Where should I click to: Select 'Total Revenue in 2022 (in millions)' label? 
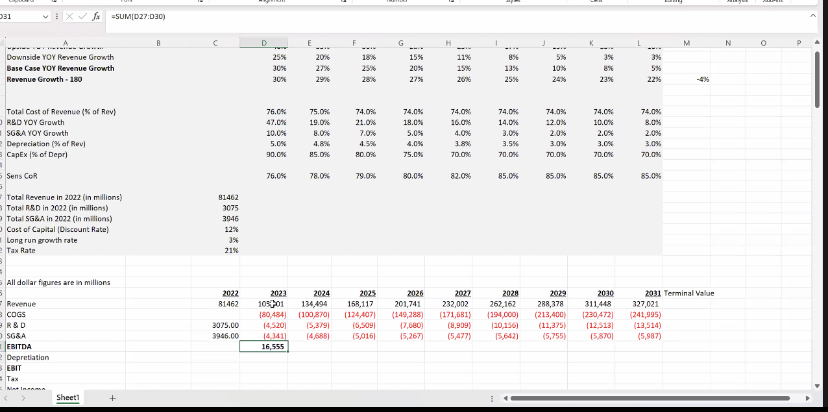[x=64, y=197]
